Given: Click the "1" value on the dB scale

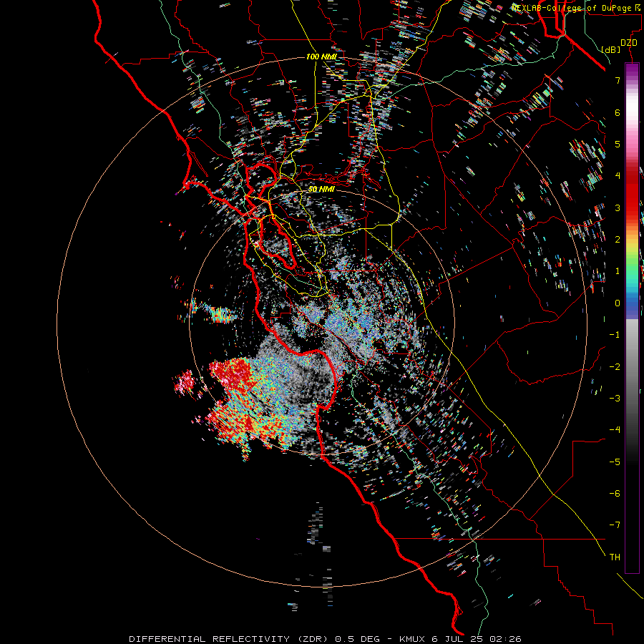Looking at the screenshot, I should [x=618, y=271].
